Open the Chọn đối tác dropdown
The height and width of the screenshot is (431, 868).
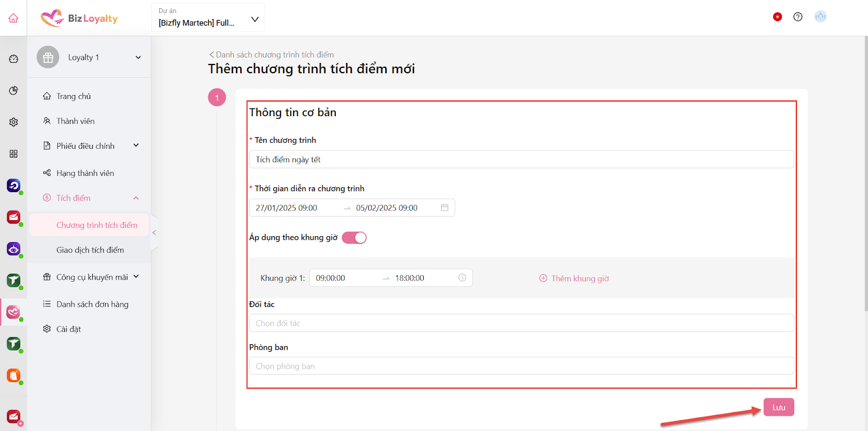pyautogui.click(x=521, y=323)
